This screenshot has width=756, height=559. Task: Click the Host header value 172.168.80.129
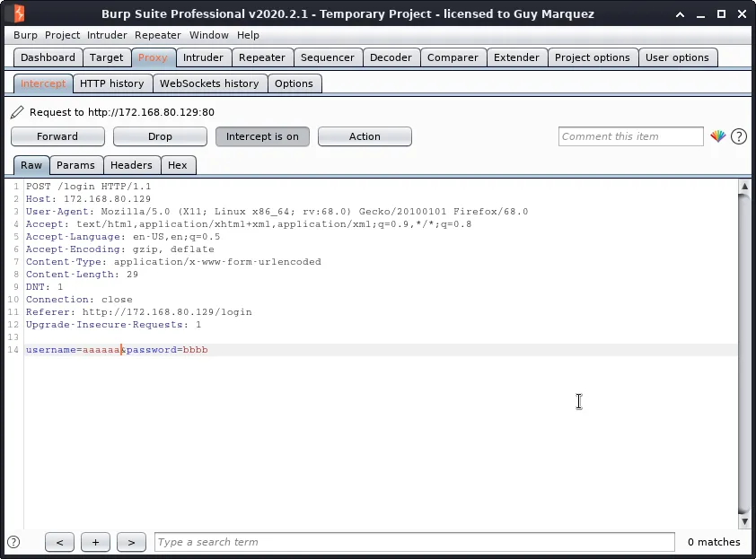pos(107,199)
